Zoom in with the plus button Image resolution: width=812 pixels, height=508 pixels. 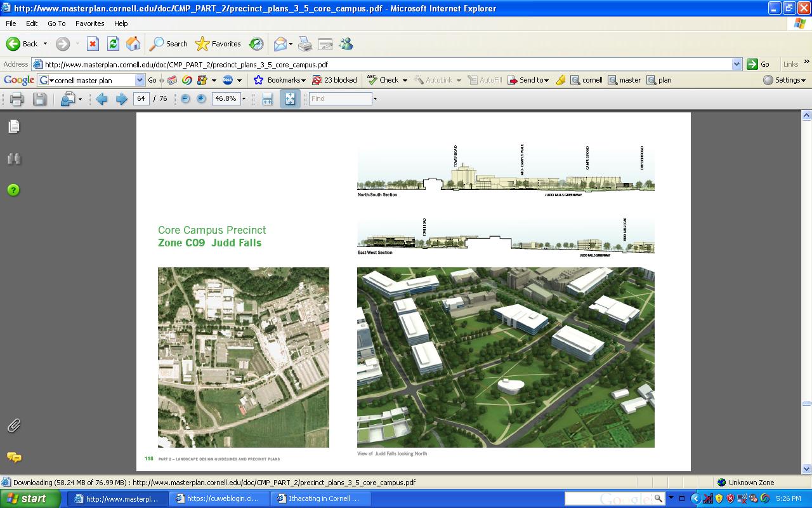pyautogui.click(x=201, y=99)
